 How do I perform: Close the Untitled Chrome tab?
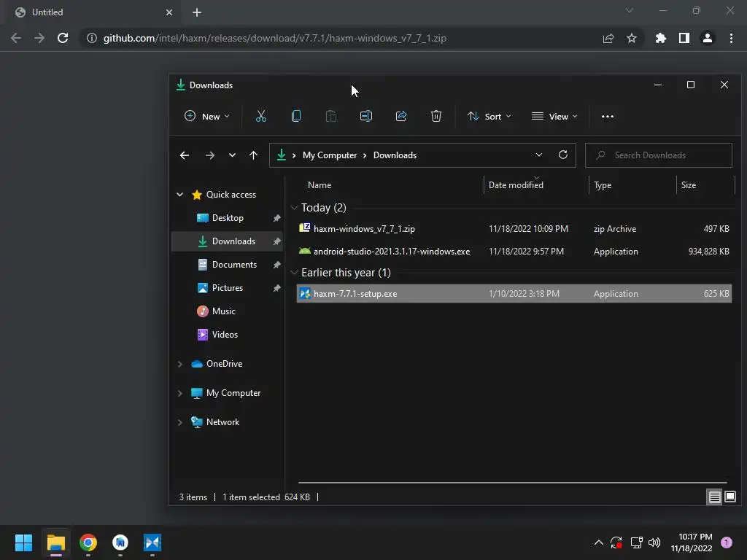pos(169,12)
